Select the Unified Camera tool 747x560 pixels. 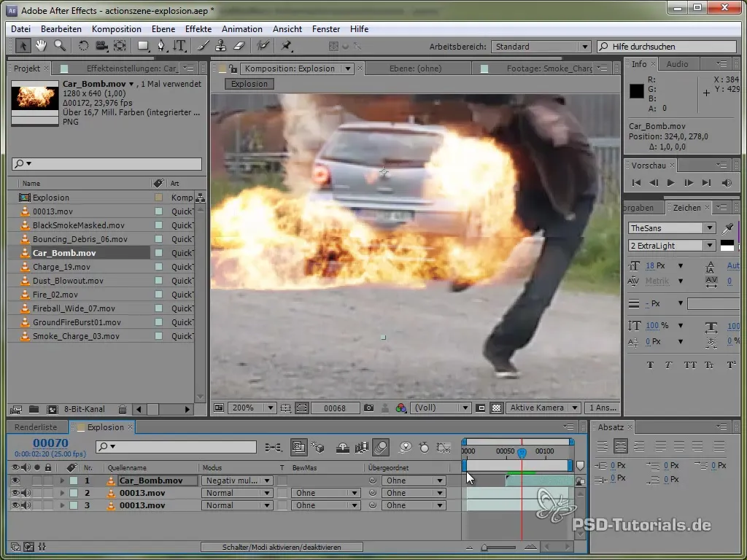tap(101, 46)
